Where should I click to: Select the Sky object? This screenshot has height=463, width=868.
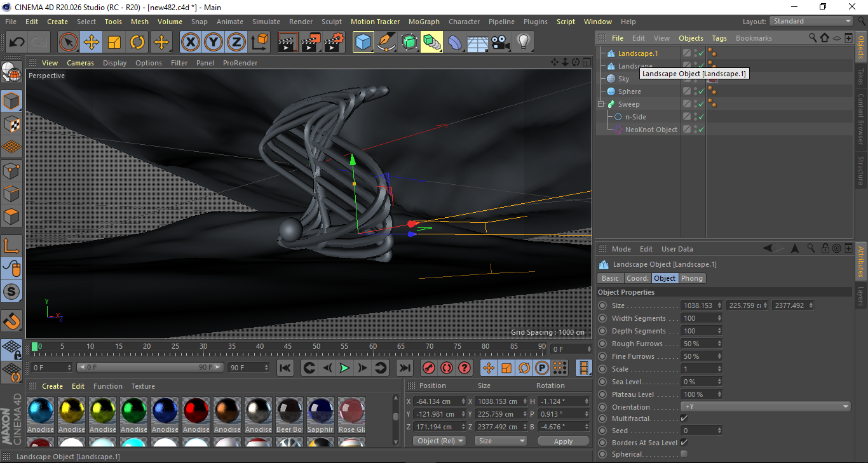pyautogui.click(x=623, y=79)
